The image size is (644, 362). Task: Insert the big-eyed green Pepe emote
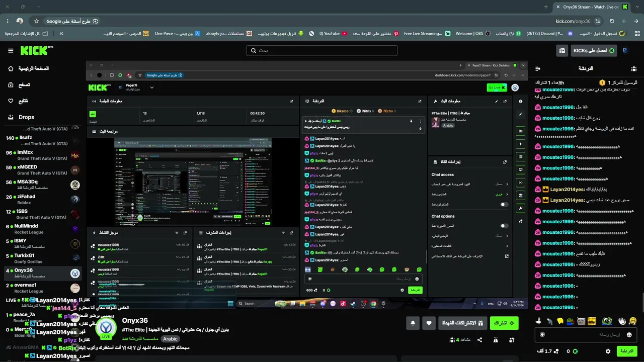607,321
